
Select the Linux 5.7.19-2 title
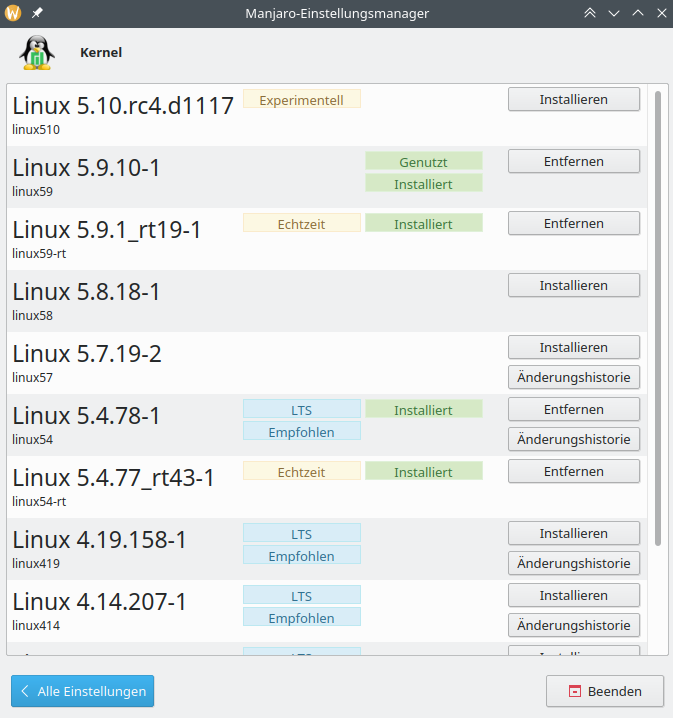(x=87, y=354)
